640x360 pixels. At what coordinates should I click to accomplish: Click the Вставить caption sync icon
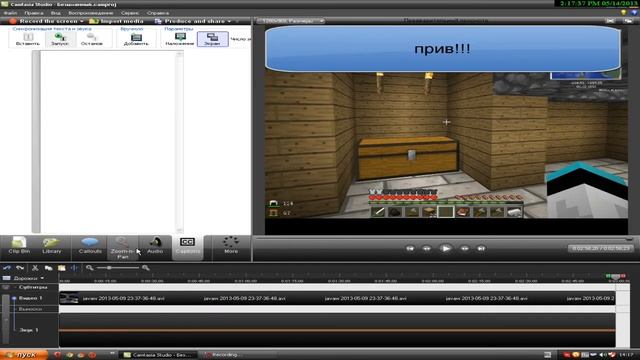[28, 39]
